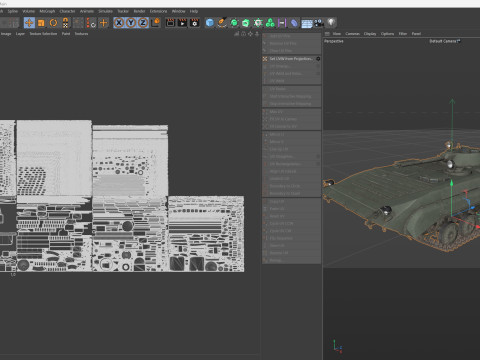Click Default Camera label in viewport

(x=444, y=41)
